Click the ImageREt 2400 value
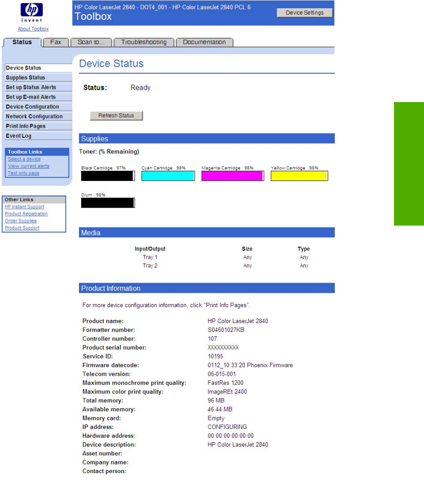This screenshot has height=504, width=424. coord(227,392)
